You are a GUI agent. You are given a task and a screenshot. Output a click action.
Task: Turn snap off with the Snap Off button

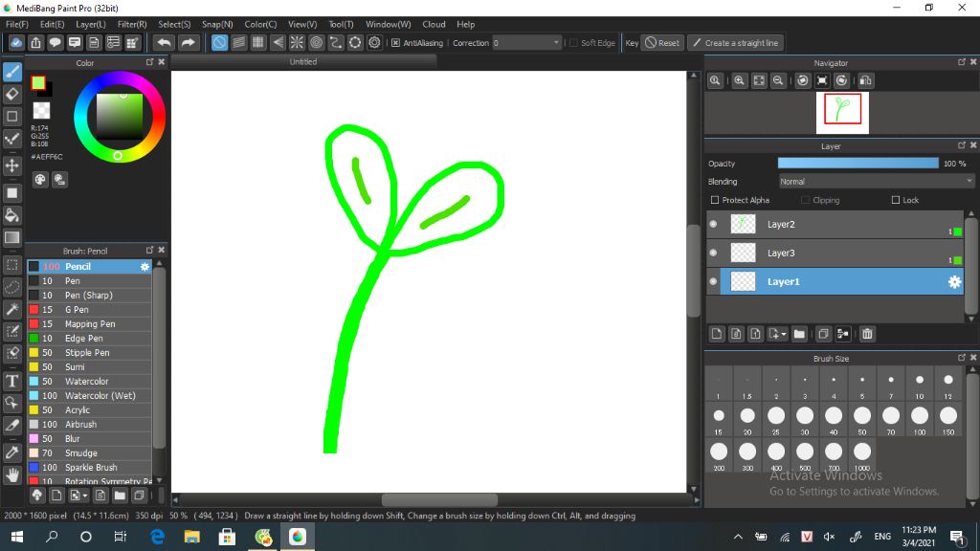click(x=219, y=42)
